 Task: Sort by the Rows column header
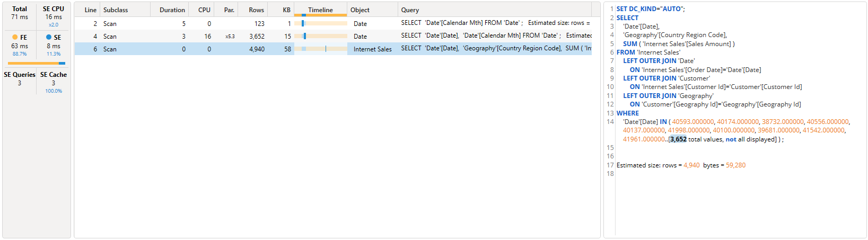click(x=256, y=10)
